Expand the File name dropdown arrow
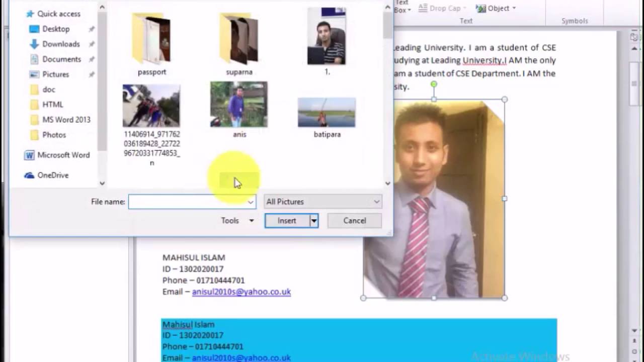 point(250,202)
